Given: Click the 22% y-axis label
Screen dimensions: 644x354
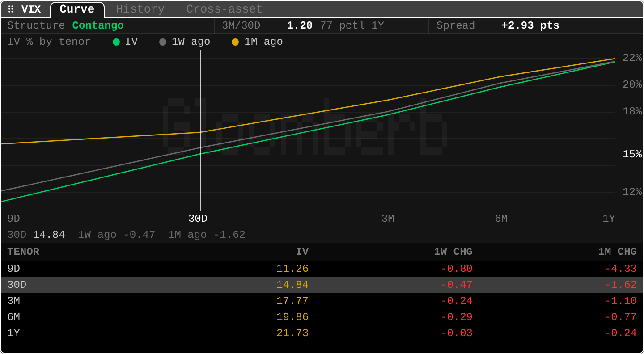Looking at the screenshot, I should coord(632,58).
